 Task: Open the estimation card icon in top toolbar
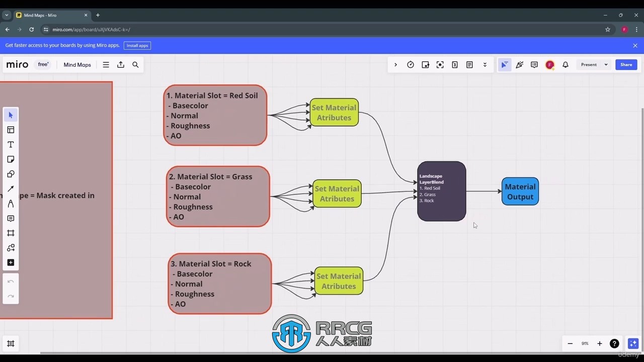click(455, 65)
